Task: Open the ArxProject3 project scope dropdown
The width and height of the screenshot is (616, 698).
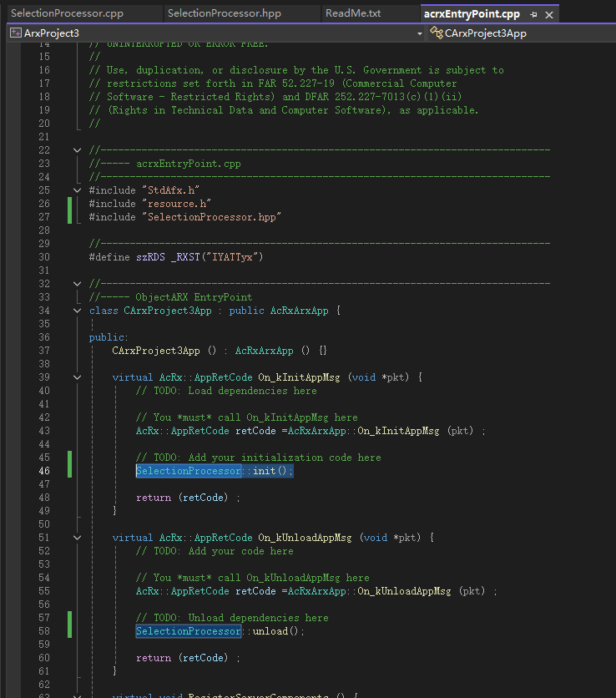Action: (x=419, y=33)
